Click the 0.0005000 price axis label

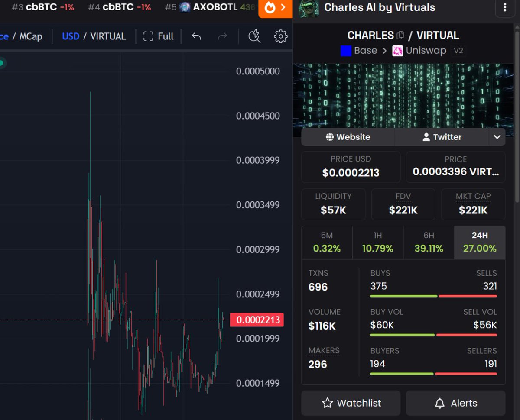(x=258, y=71)
